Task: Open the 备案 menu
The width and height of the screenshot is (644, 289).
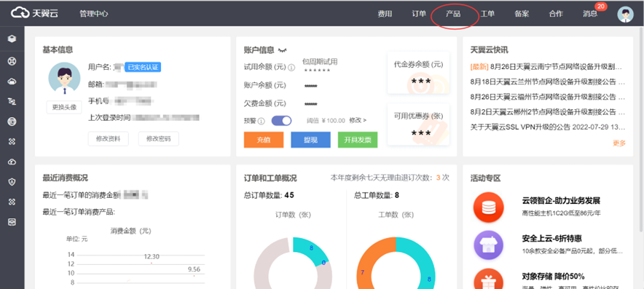Action: [522, 14]
